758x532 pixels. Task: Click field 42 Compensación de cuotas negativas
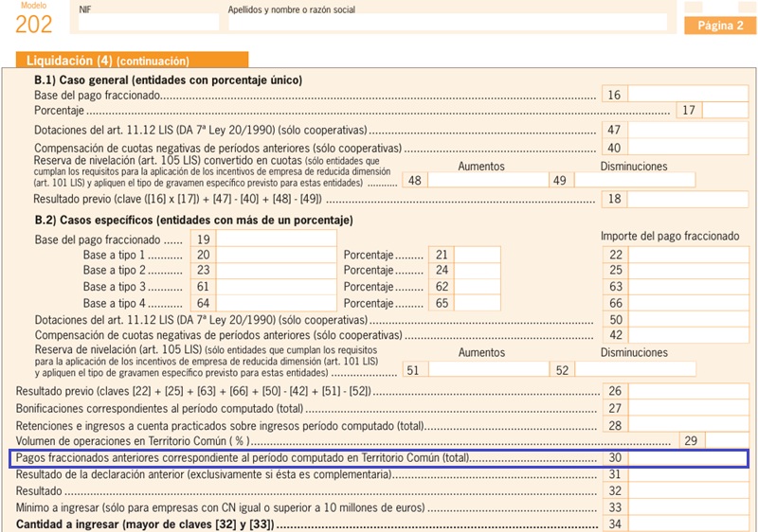click(689, 334)
